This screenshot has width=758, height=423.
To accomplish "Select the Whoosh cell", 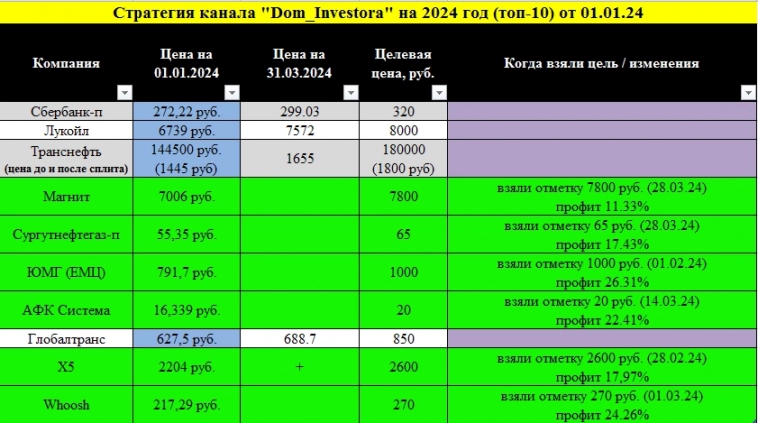I will pyautogui.click(x=66, y=405).
